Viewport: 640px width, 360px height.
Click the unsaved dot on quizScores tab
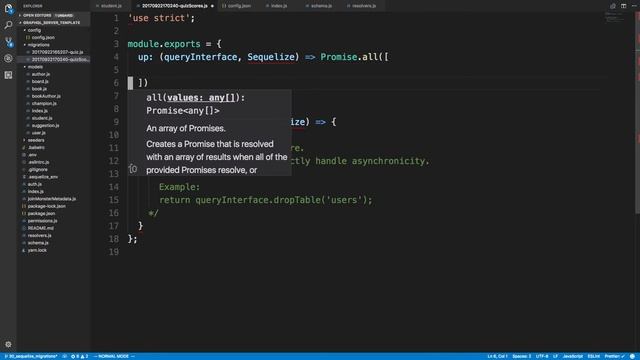(212, 6)
